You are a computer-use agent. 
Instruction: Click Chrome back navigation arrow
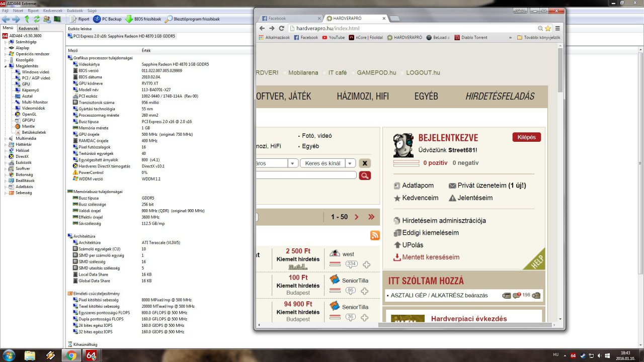coord(262,29)
